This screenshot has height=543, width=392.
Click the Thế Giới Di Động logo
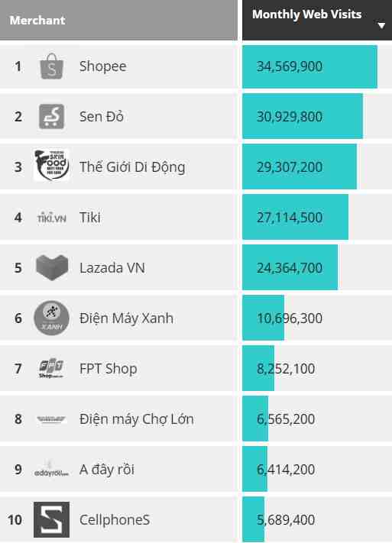52,165
